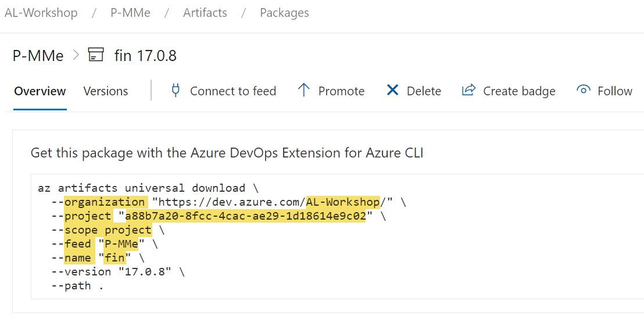Click the project GUID in the command
Viewport: 644px width, 319px height.
pyautogui.click(x=246, y=216)
